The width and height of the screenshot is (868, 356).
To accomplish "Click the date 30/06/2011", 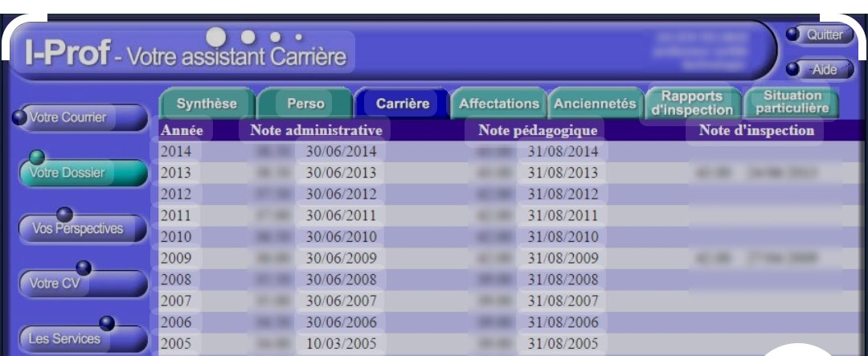I will tap(341, 215).
